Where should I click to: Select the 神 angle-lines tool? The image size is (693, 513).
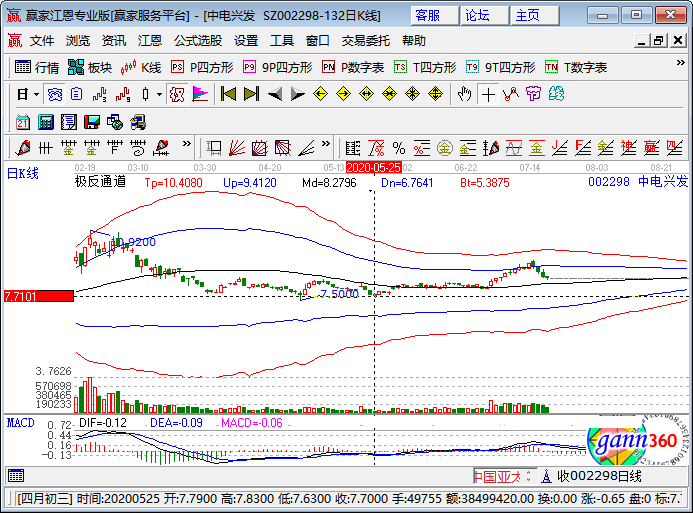(x=628, y=148)
